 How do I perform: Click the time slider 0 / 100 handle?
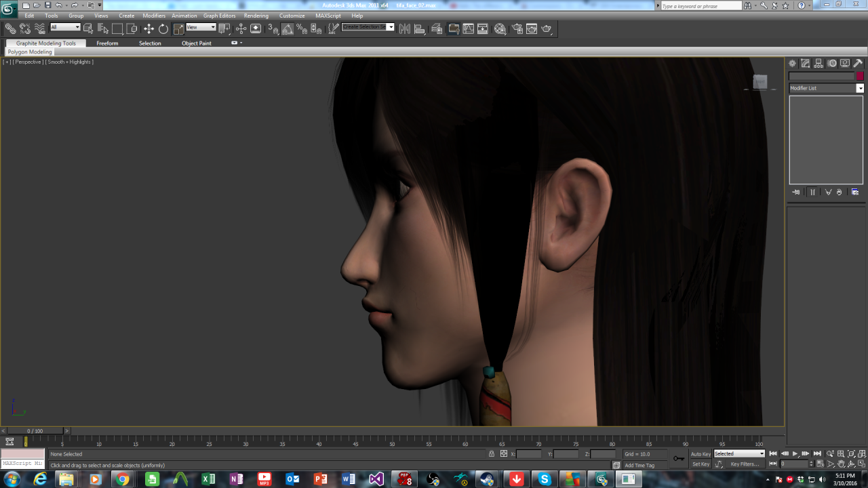pyautogui.click(x=35, y=431)
